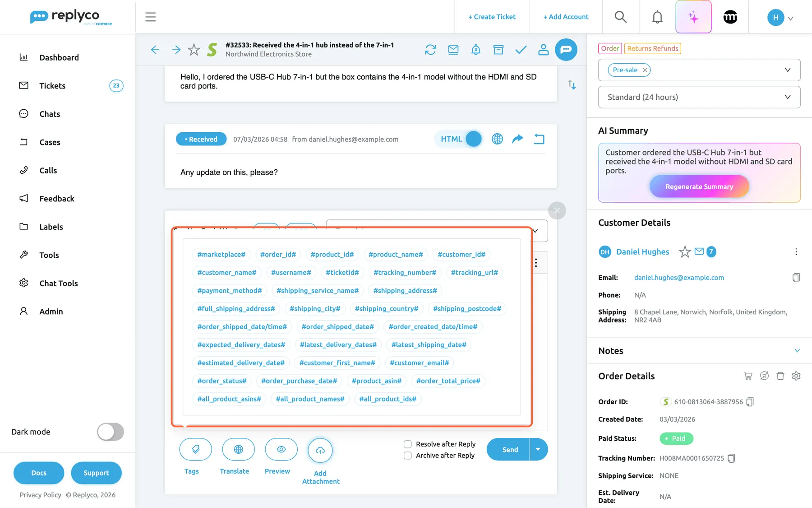Archive the ticket icon
This screenshot has width=812, height=508.
click(x=498, y=50)
